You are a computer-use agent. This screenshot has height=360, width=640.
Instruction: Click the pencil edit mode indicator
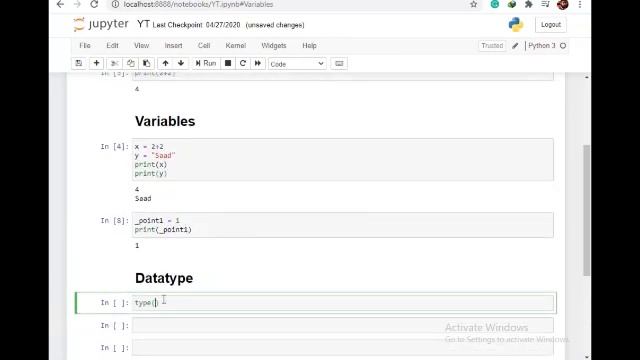coord(515,46)
